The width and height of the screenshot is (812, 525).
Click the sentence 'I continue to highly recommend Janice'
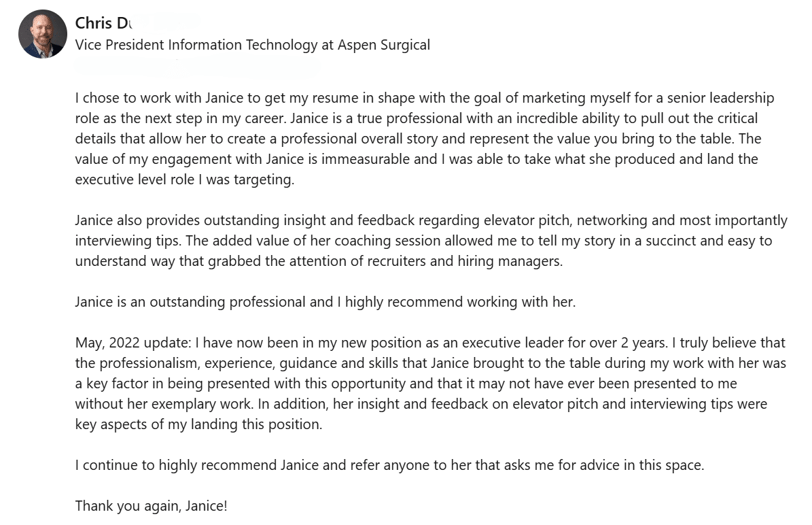tap(389, 465)
